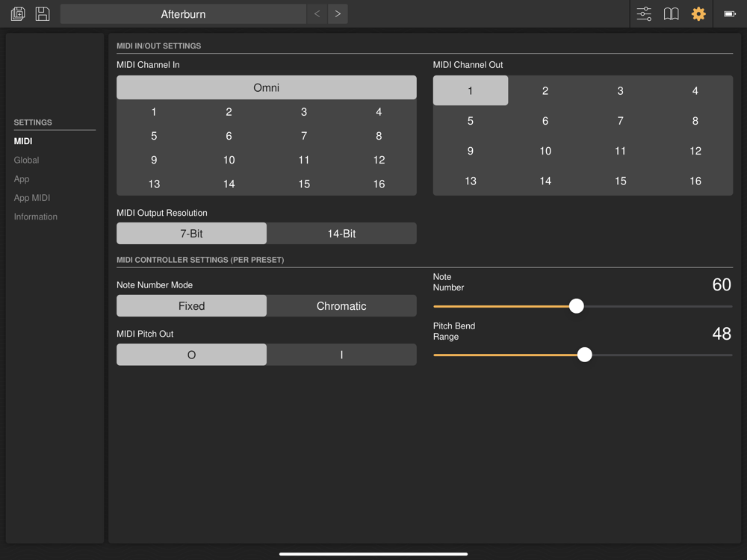Select 14-Bit MIDI output resolution
The width and height of the screenshot is (747, 560).
click(341, 233)
